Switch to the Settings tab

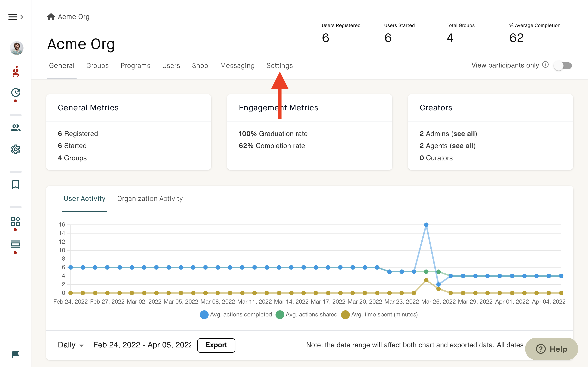[280, 65]
